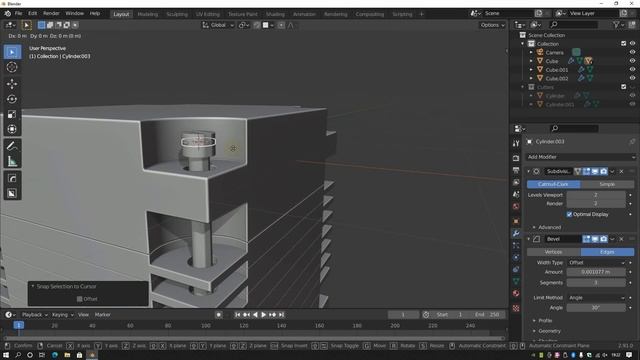Select Simple subdivision type
The height and width of the screenshot is (360, 640).
pyautogui.click(x=607, y=184)
